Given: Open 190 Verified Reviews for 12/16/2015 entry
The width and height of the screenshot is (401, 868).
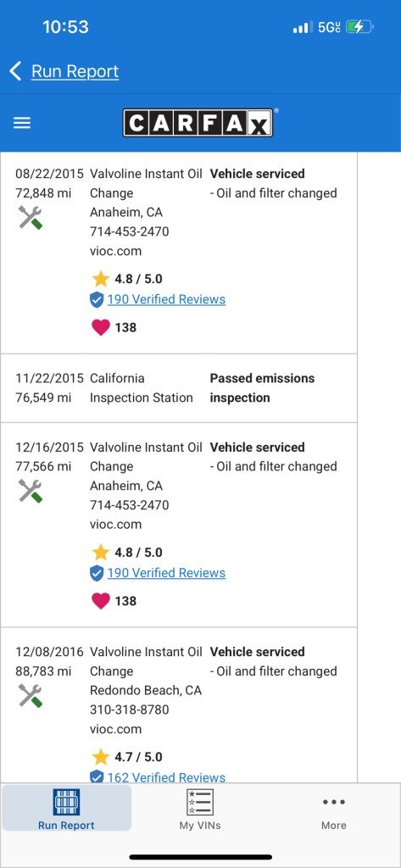Looking at the screenshot, I should [x=167, y=573].
